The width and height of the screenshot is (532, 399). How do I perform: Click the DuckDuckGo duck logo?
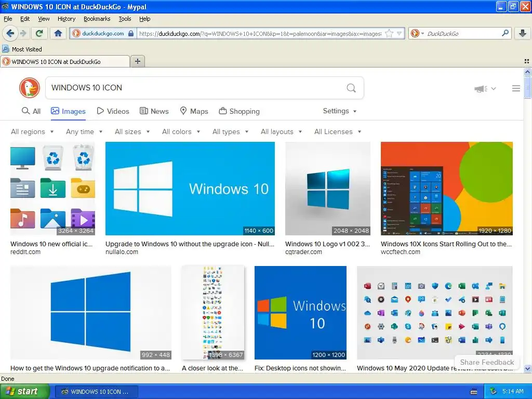pos(30,87)
